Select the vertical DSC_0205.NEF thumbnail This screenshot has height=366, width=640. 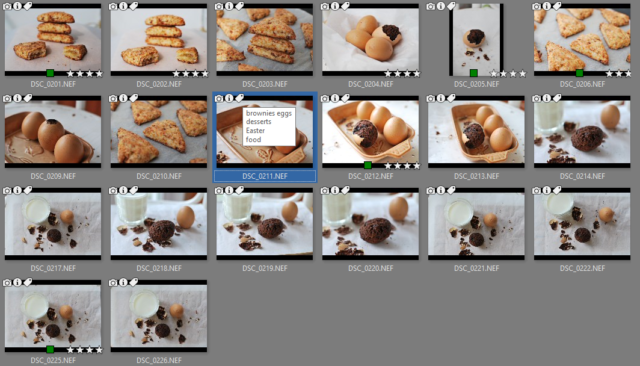[x=476, y=40]
